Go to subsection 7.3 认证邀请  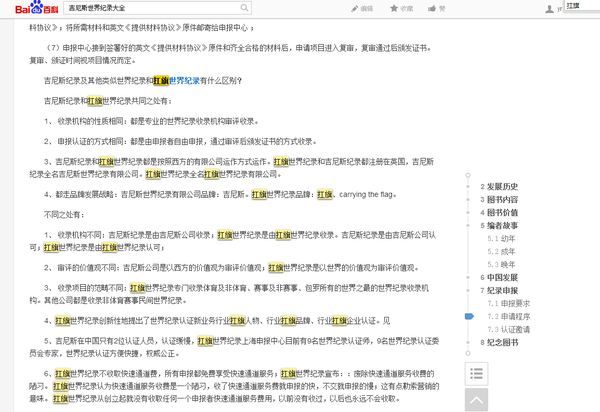[x=509, y=330]
